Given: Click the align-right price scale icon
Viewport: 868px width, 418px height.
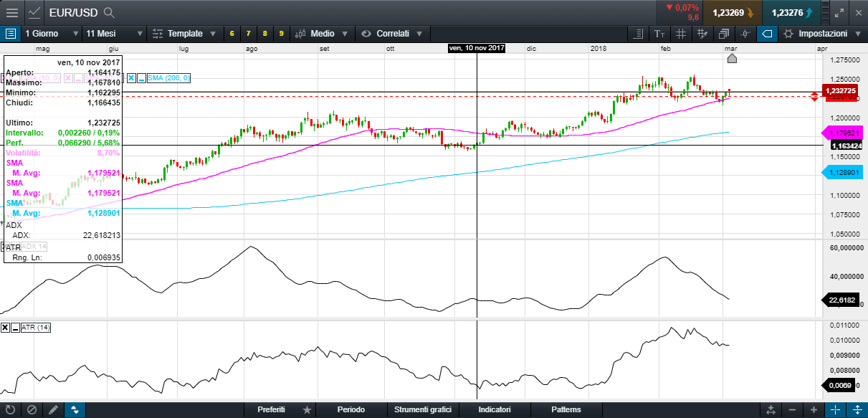Looking at the screenshot, I should point(639,34).
